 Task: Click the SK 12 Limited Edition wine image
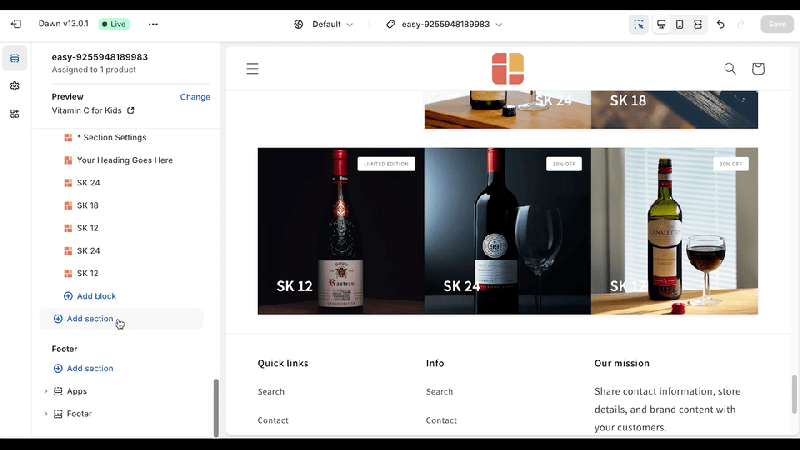tap(341, 231)
